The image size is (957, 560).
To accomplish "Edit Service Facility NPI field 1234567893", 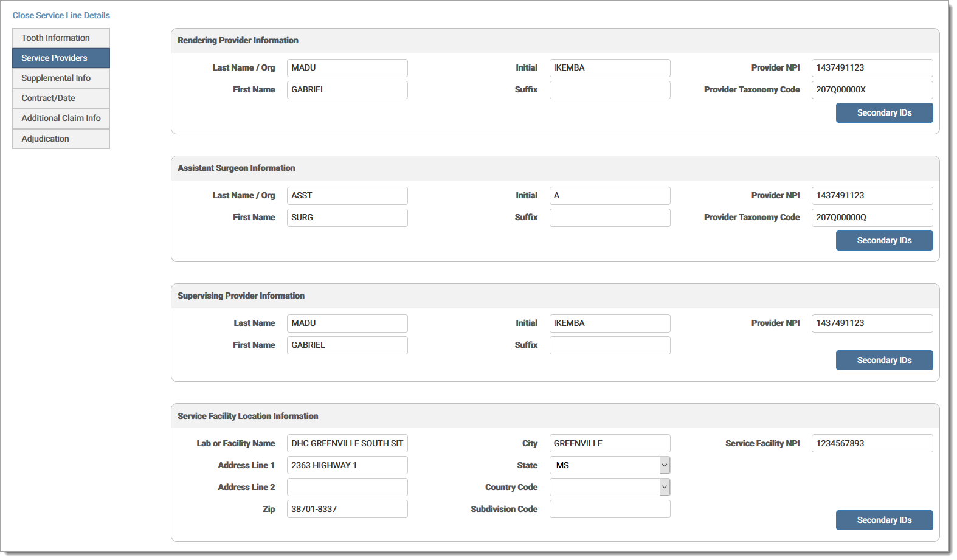I will tap(872, 443).
